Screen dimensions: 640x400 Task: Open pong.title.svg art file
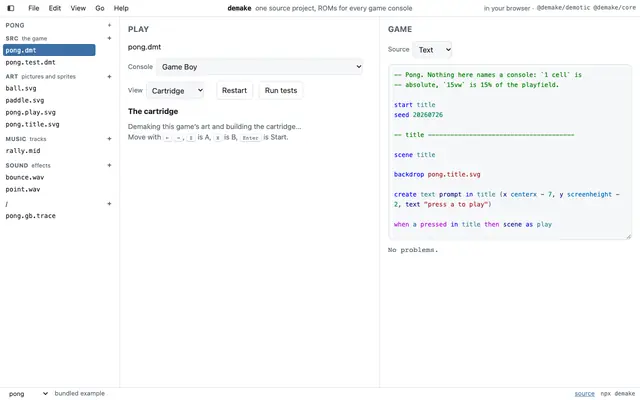32,124
